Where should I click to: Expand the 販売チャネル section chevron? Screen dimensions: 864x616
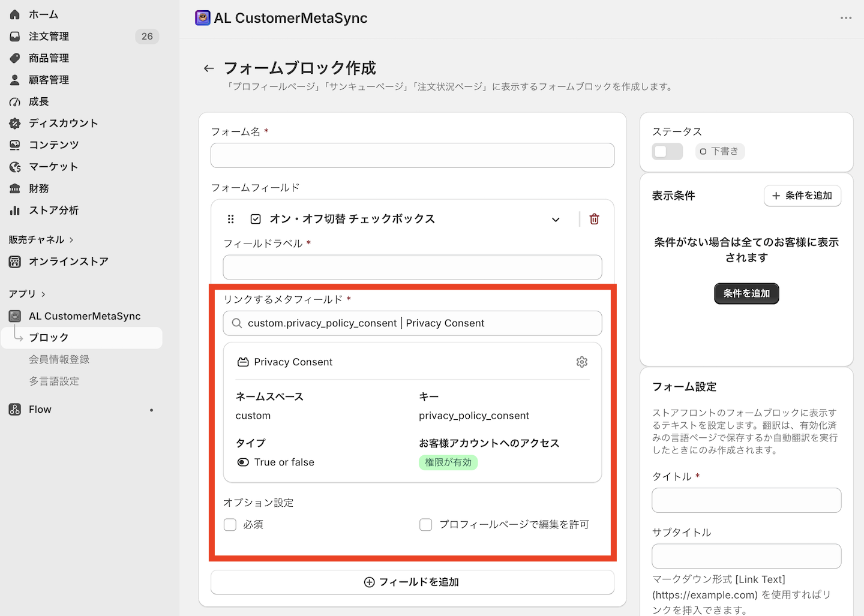pos(71,240)
